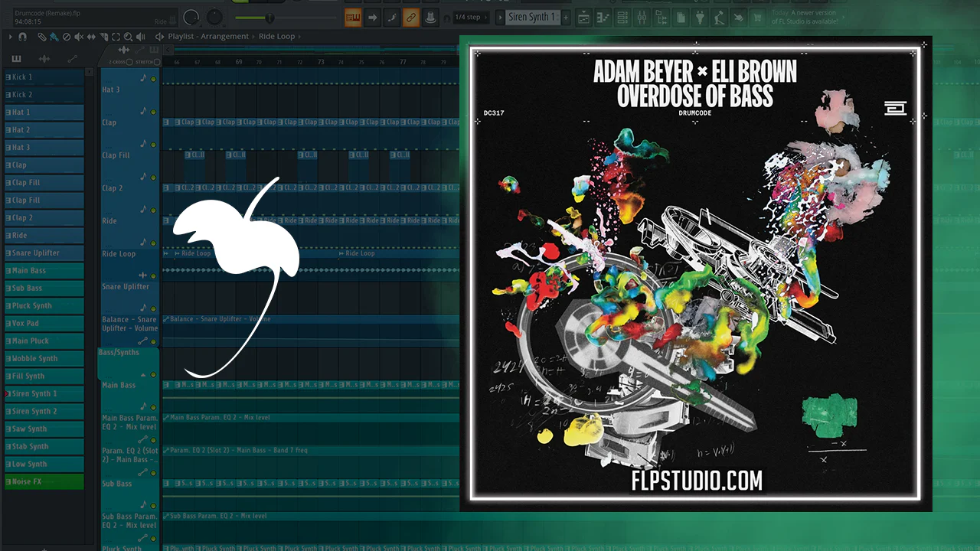Image resolution: width=980 pixels, height=551 pixels.
Task: Open the playlist view icon in the shortcut toolbar
Action: tap(583, 17)
